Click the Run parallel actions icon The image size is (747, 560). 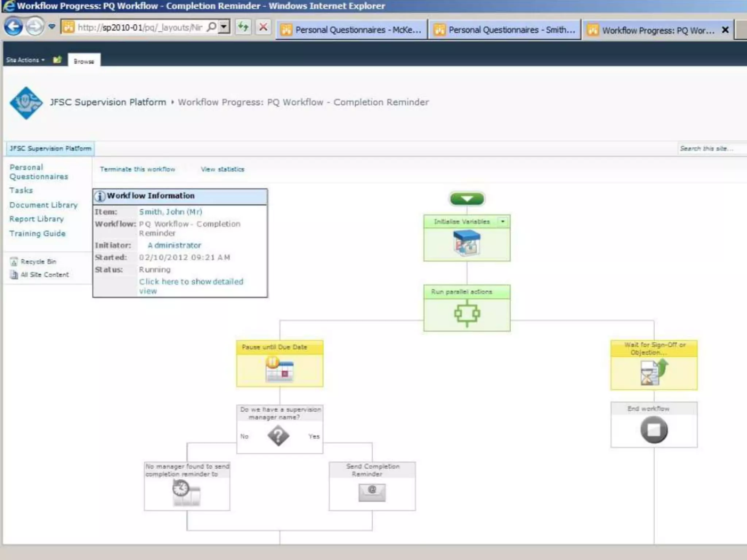pos(467,314)
